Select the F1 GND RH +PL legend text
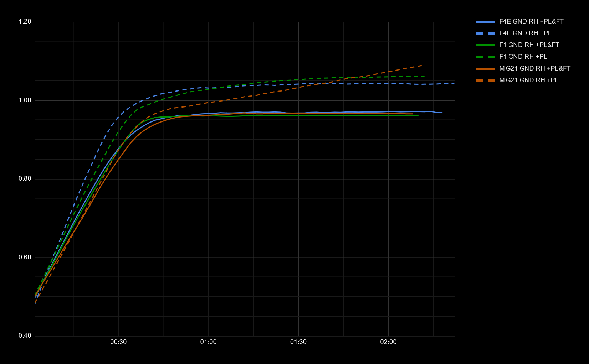This screenshot has width=589, height=364. [523, 57]
